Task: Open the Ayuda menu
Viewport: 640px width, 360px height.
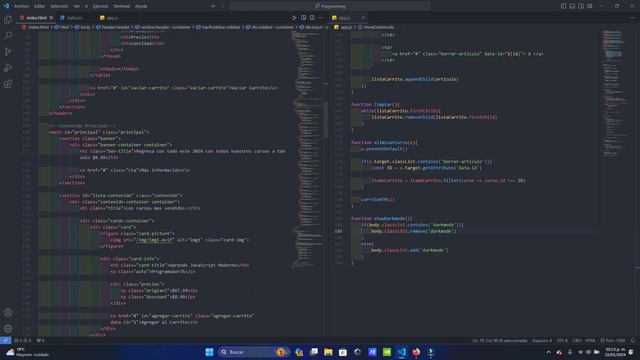Action: tap(141, 6)
